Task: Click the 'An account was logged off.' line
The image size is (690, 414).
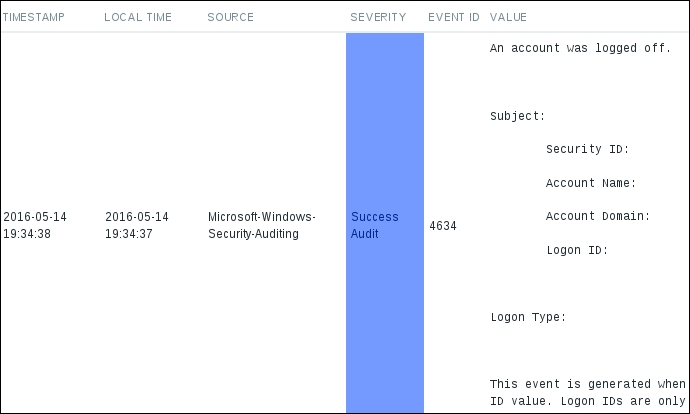Action: pos(580,48)
